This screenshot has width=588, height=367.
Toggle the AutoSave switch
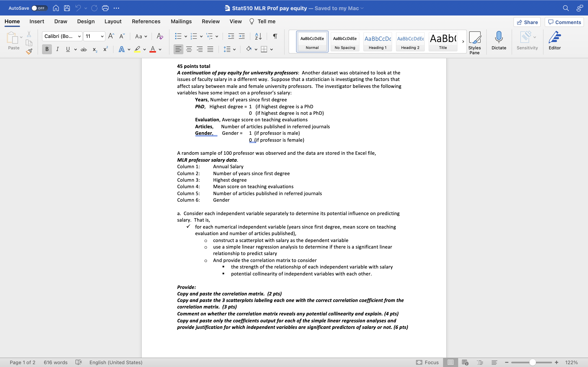tap(39, 8)
